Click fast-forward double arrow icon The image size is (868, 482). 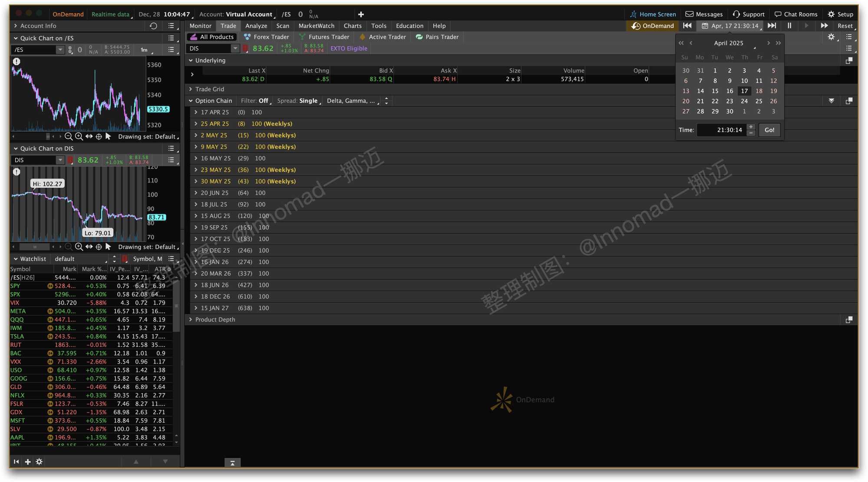pyautogui.click(x=824, y=26)
